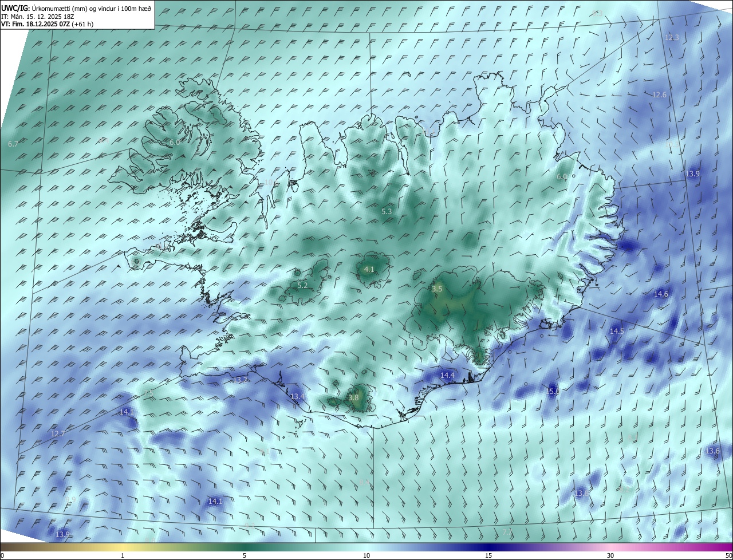The height and width of the screenshot is (560, 733).
Task: Click the 5.3 value label
Action: point(387,212)
